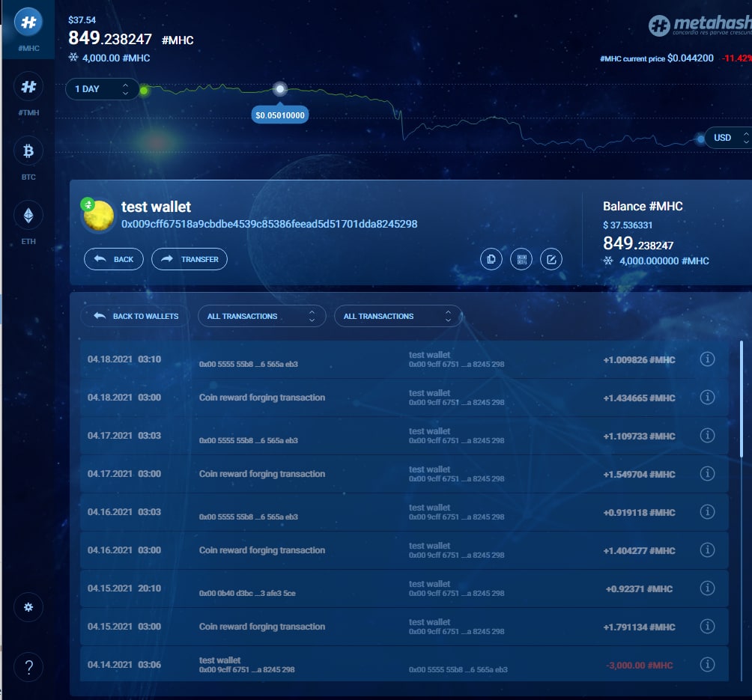Click date 04.14.2021 03:06
The image size is (752, 700).
(x=124, y=665)
